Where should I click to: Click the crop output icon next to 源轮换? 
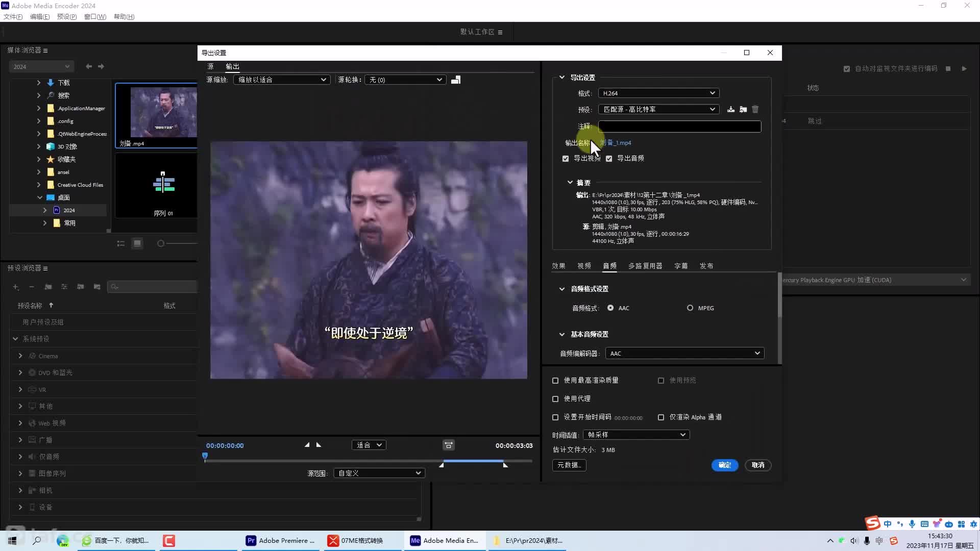456,80
